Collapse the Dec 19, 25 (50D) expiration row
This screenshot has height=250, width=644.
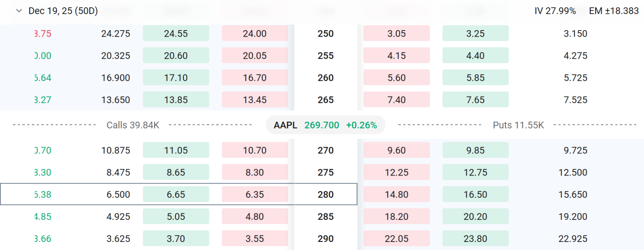(x=19, y=11)
